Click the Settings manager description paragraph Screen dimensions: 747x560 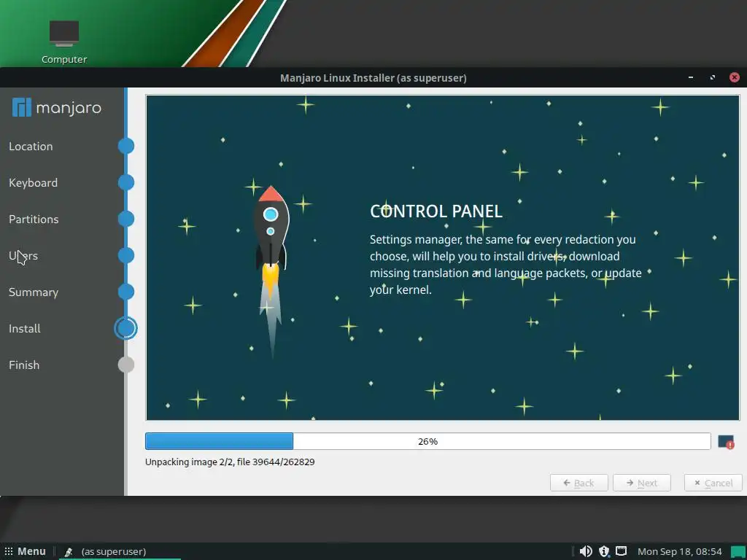(506, 264)
